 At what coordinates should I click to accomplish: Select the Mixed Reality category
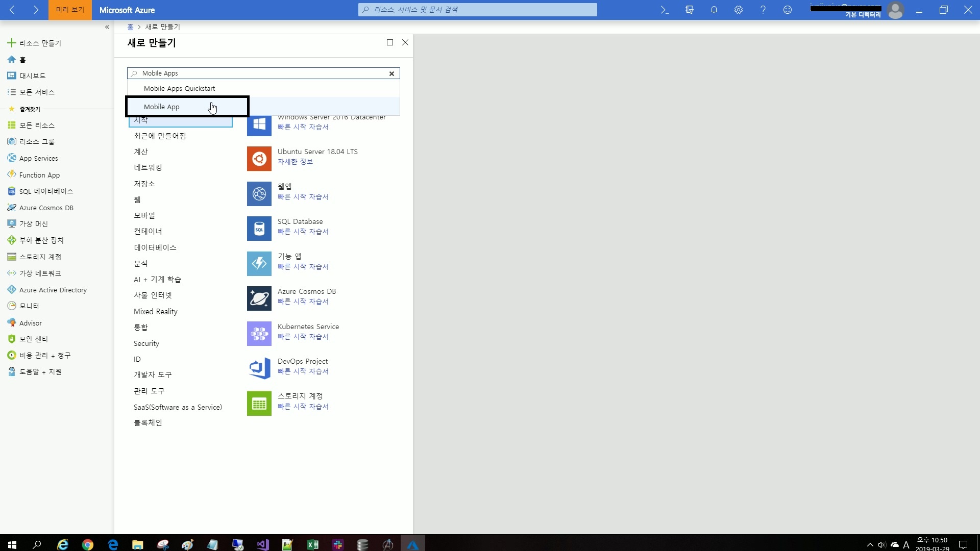coord(156,311)
